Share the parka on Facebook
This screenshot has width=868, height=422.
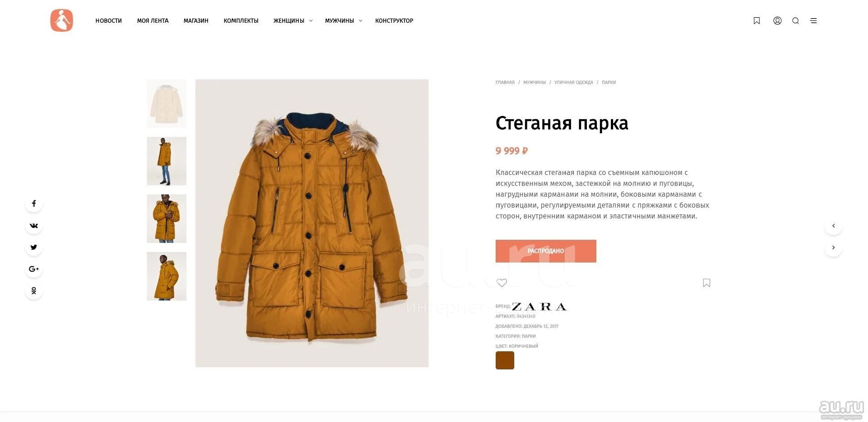click(34, 204)
